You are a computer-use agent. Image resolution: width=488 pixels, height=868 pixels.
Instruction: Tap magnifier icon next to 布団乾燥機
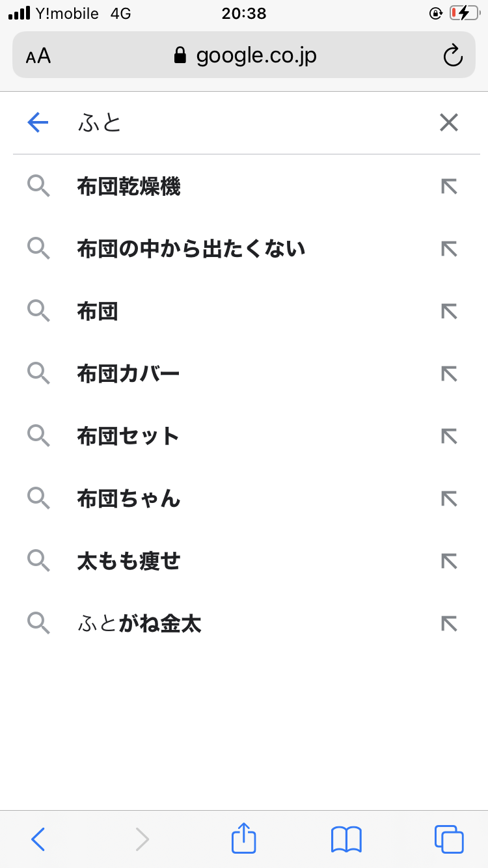(38, 187)
